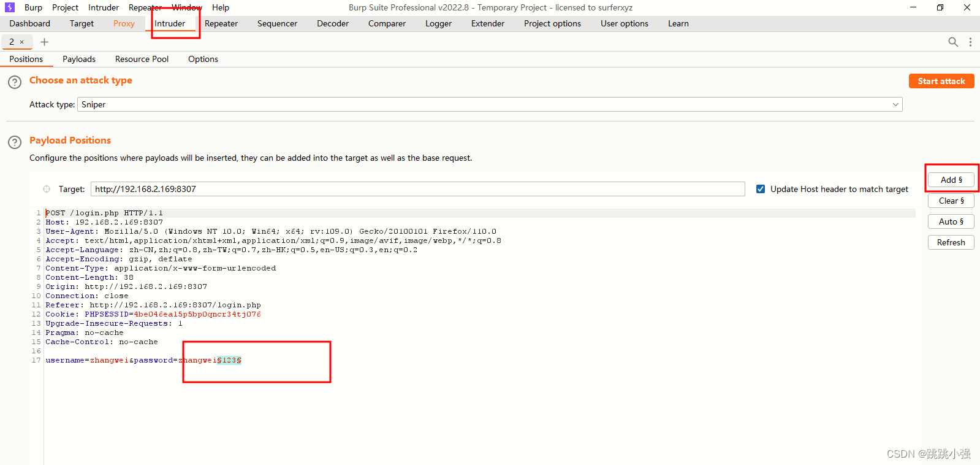Click the Cache-Control header line
The width and height of the screenshot is (980, 465).
(102, 342)
